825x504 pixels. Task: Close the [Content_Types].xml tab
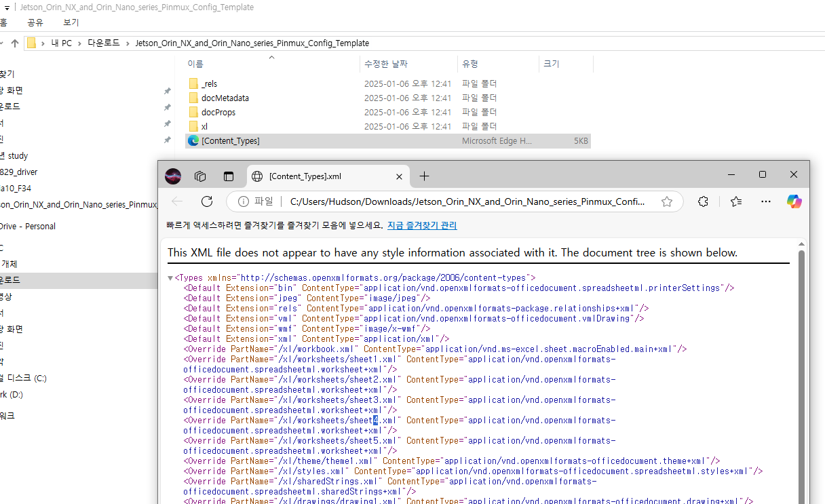pyautogui.click(x=400, y=176)
